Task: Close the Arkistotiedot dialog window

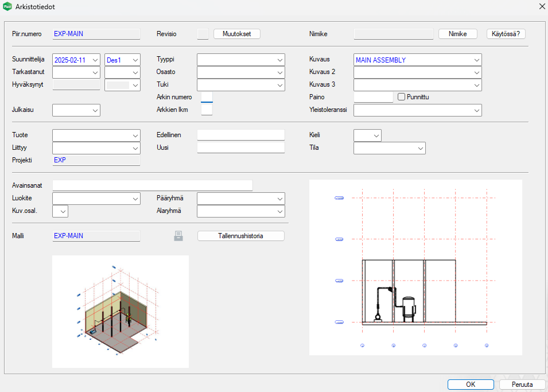Action: tap(541, 7)
